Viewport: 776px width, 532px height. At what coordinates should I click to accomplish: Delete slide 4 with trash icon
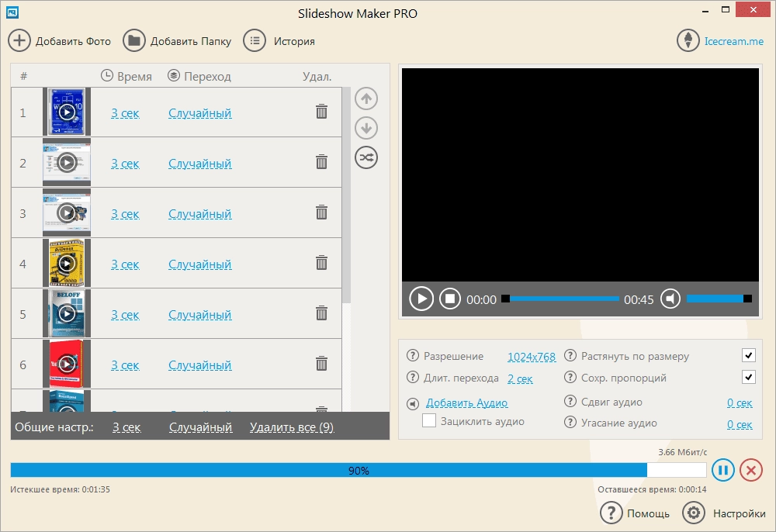322,263
